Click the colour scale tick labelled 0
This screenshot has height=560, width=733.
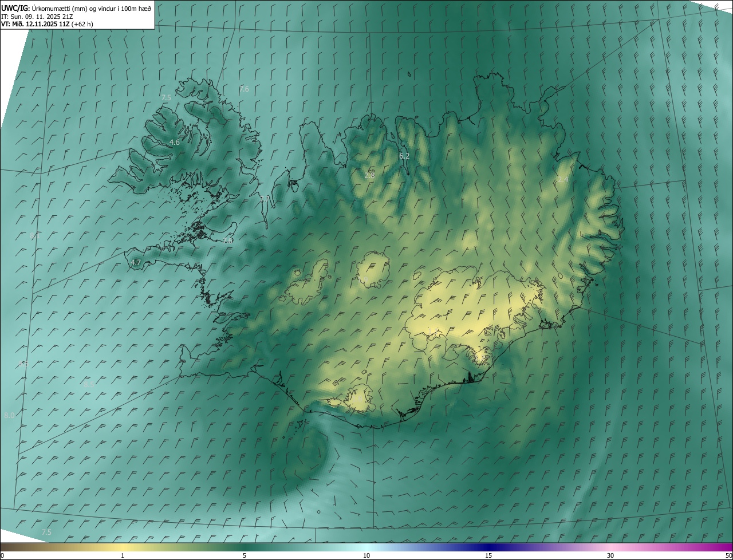pyautogui.click(x=2, y=555)
